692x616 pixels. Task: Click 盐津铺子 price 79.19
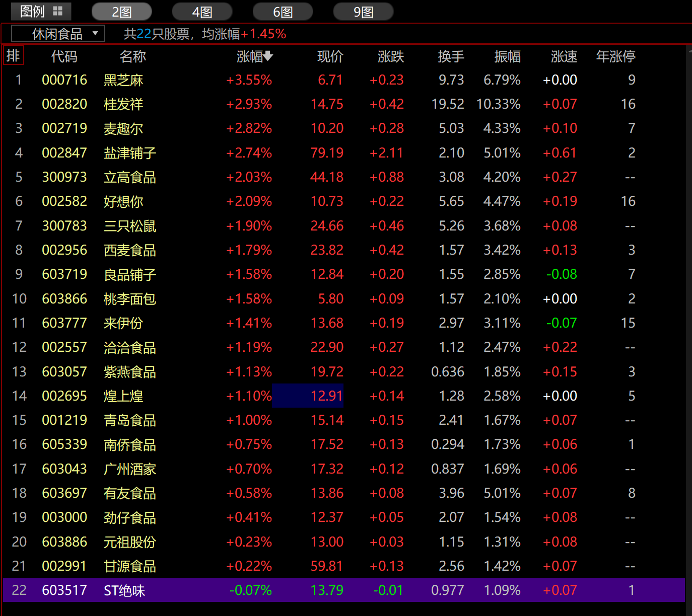pos(327,153)
